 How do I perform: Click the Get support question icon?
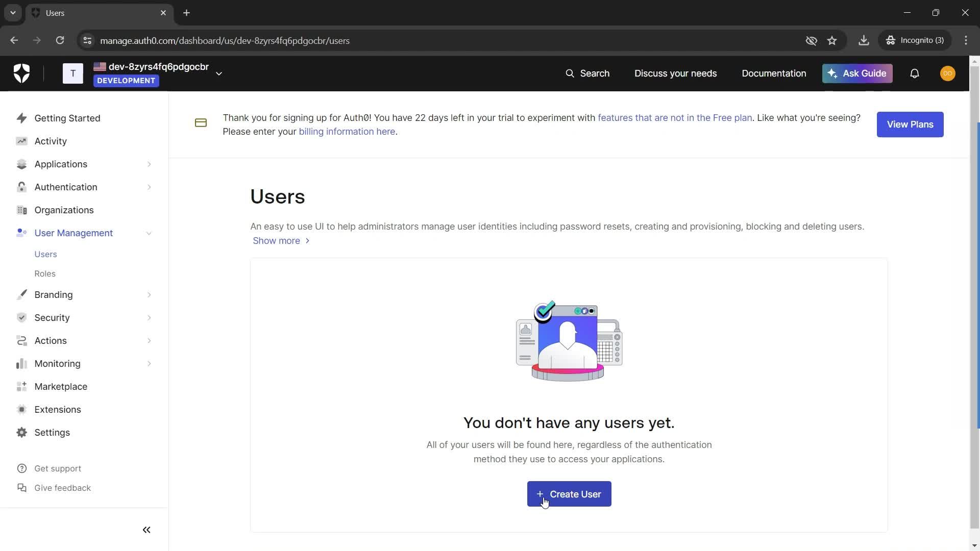tap(21, 468)
